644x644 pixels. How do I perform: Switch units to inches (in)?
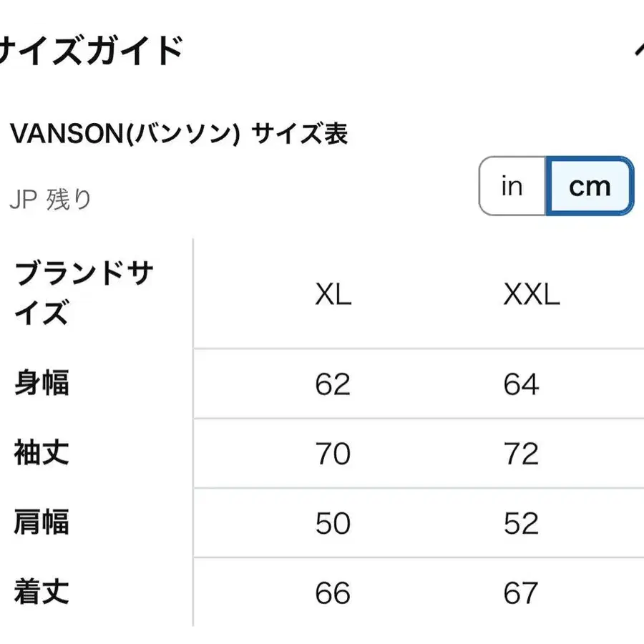click(x=512, y=186)
